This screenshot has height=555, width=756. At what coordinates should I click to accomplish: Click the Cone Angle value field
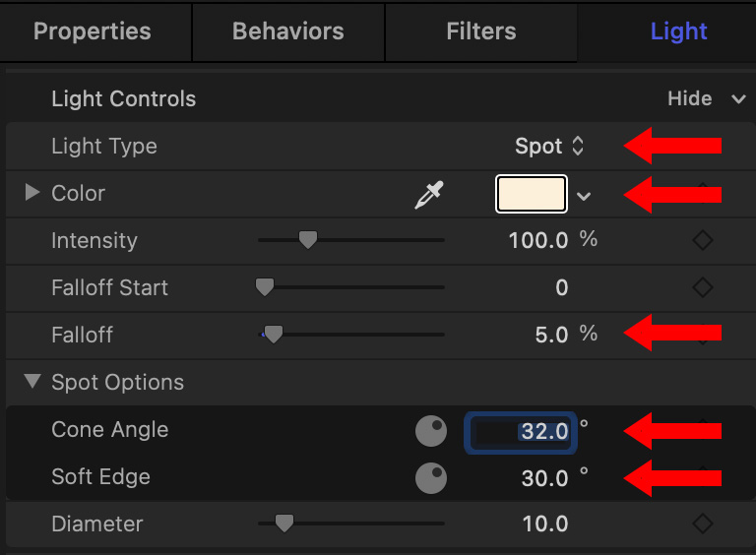[x=521, y=431]
